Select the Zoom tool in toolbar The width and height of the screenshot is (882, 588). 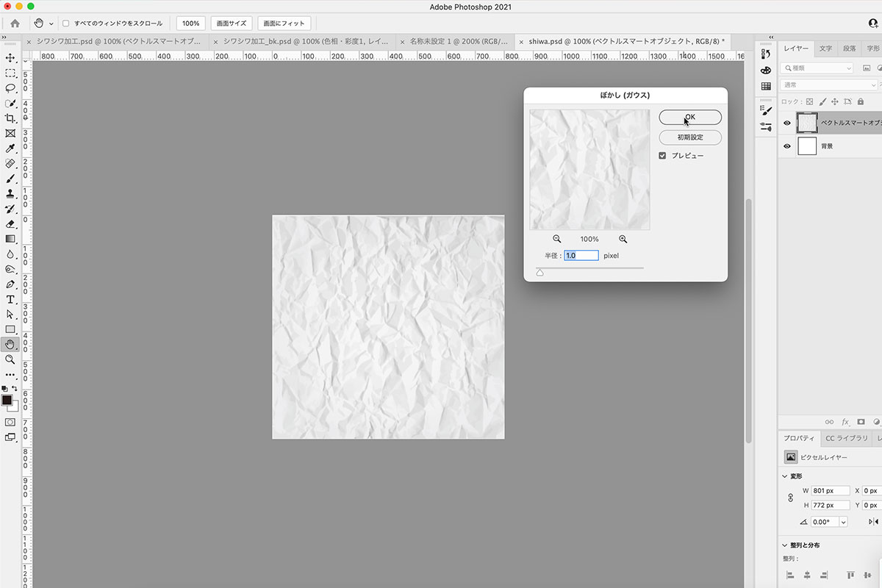[10, 359]
